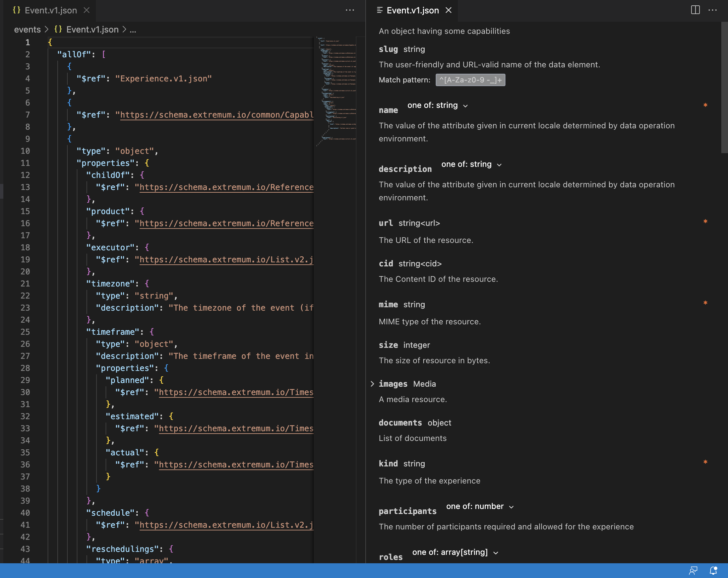Click the feedback icon in status bar
Viewport: 728px width, 578px height.
click(x=693, y=571)
